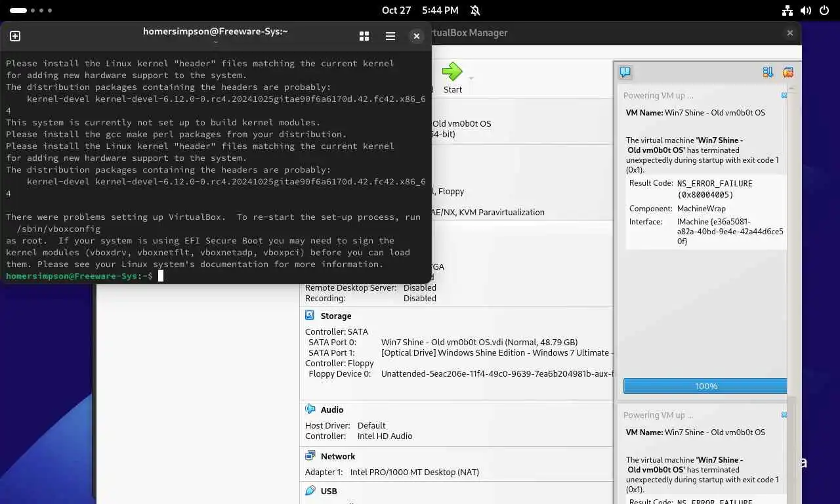Open the Storage settings header link

click(336, 316)
